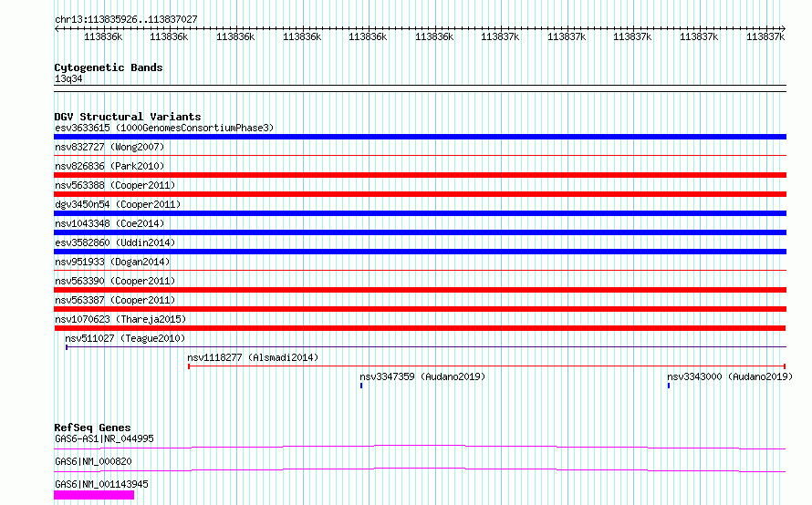
Task: Open the nsv563388 (Cooper2011) label
Action: pyautogui.click(x=115, y=185)
